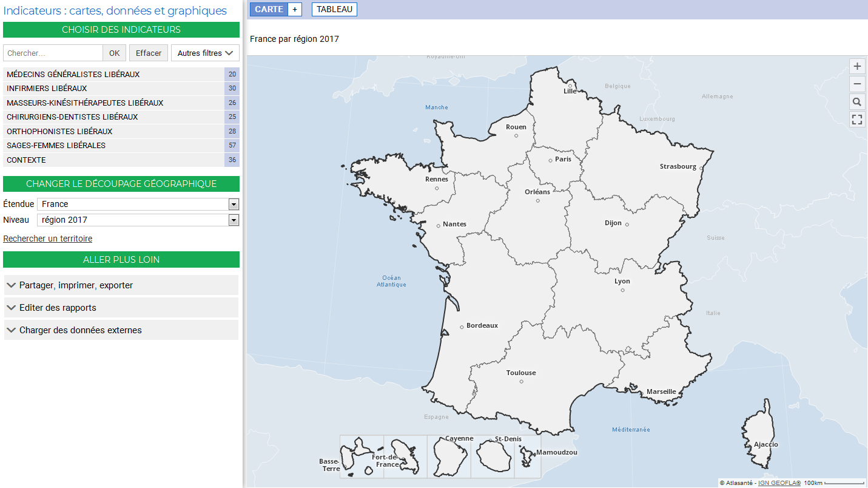The image size is (868, 488).
Task: Select the Fort-de-France inset map
Action: tap(405, 456)
